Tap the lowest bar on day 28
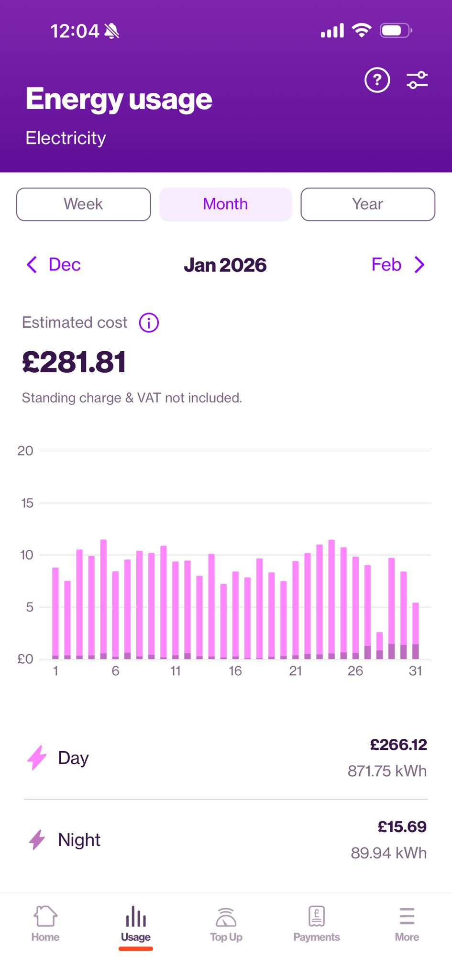The image size is (452, 980). [x=379, y=646]
